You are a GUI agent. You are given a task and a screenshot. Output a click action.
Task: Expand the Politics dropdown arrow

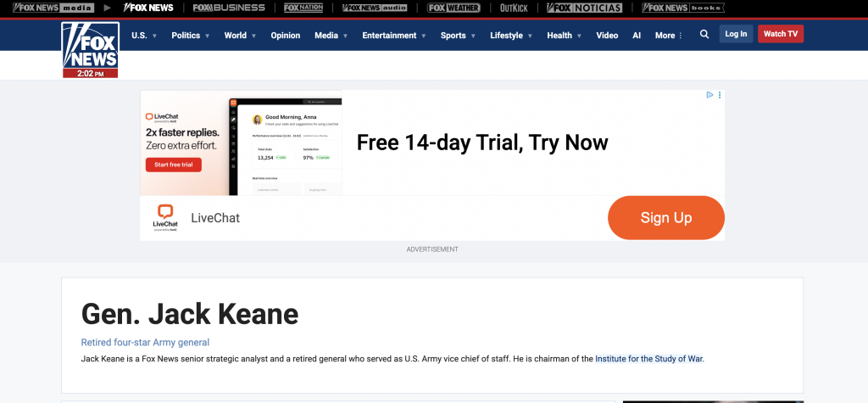tap(207, 36)
